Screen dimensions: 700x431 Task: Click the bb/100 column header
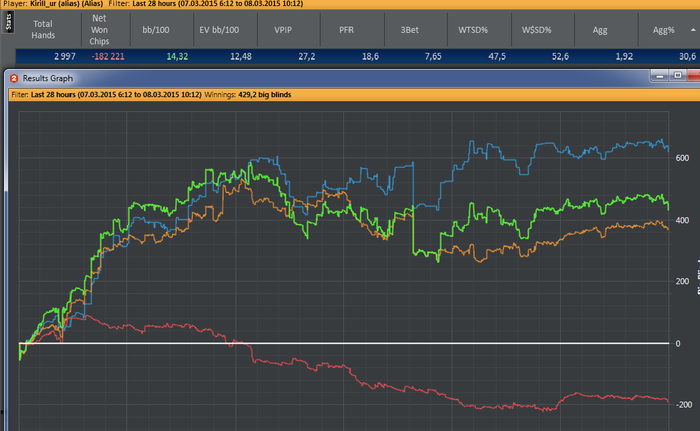click(156, 30)
